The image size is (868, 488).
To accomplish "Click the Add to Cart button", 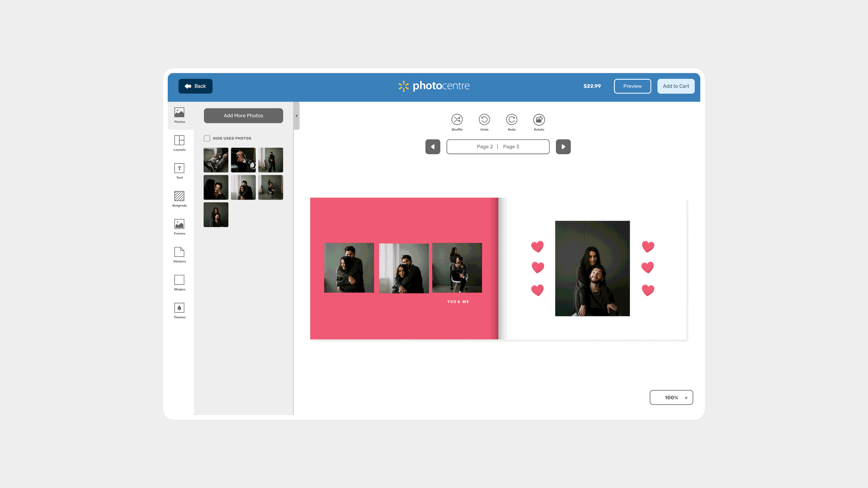I will (x=676, y=86).
